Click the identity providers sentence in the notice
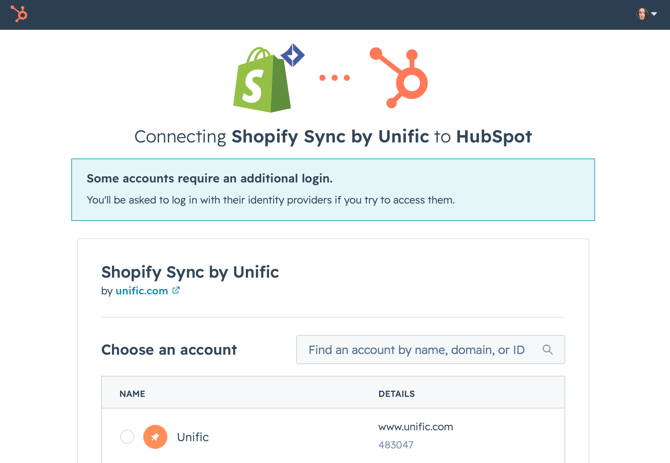Viewport: 670px width, 463px height. (270, 200)
